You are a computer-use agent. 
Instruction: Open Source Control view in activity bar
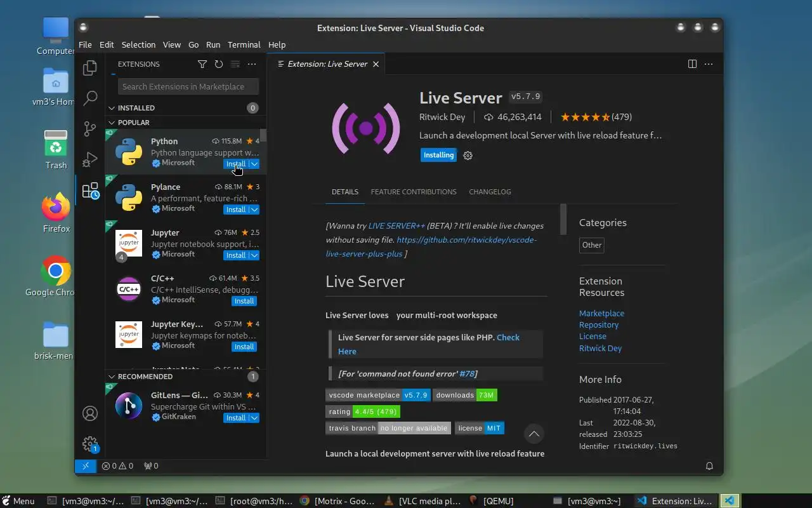click(x=90, y=129)
